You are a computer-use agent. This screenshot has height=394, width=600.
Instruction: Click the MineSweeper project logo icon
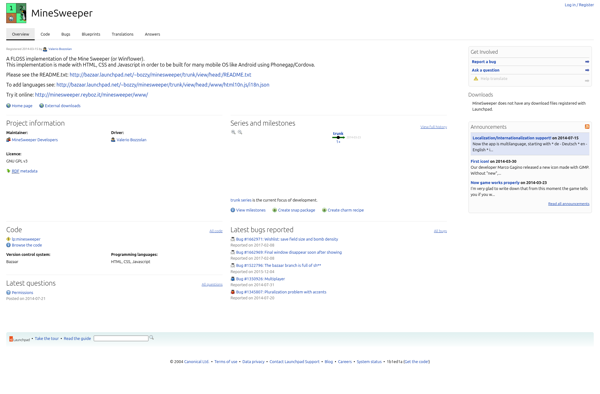16,13
